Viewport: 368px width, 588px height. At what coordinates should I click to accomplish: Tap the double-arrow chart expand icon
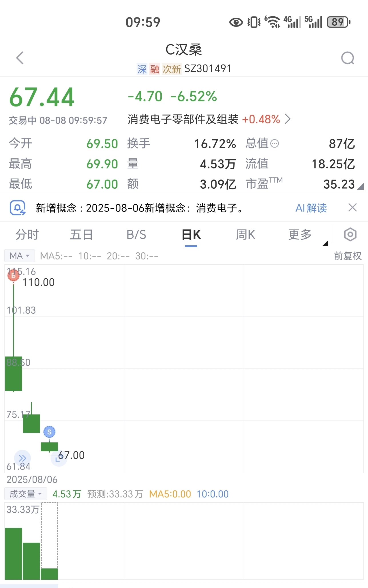point(23,458)
